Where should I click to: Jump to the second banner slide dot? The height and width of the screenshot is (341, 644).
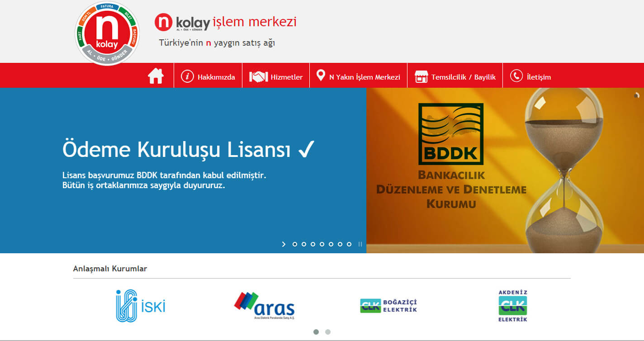[304, 244]
